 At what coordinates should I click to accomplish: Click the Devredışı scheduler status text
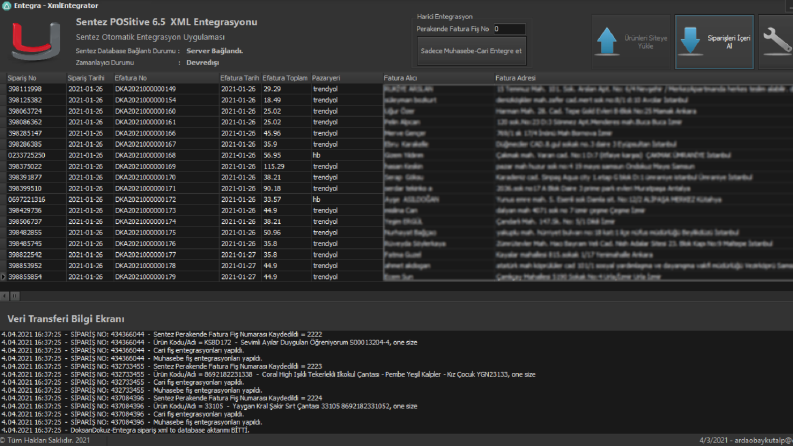(x=202, y=63)
